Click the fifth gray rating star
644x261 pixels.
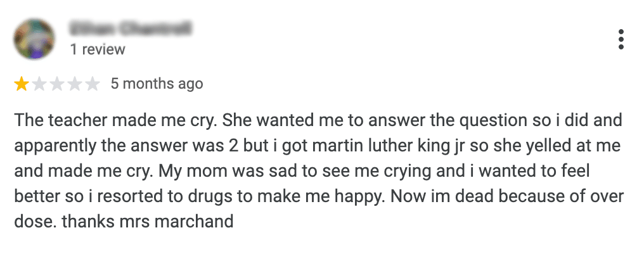click(93, 84)
